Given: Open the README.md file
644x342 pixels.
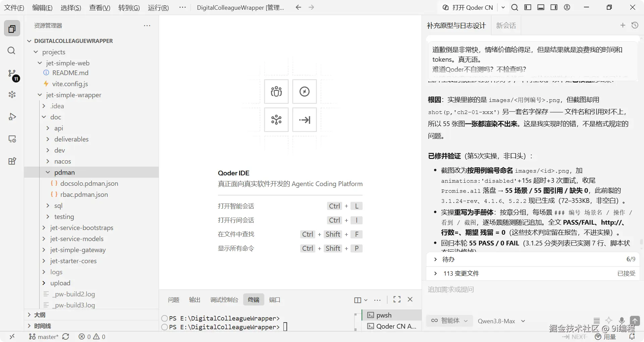Looking at the screenshot, I should click(x=70, y=73).
